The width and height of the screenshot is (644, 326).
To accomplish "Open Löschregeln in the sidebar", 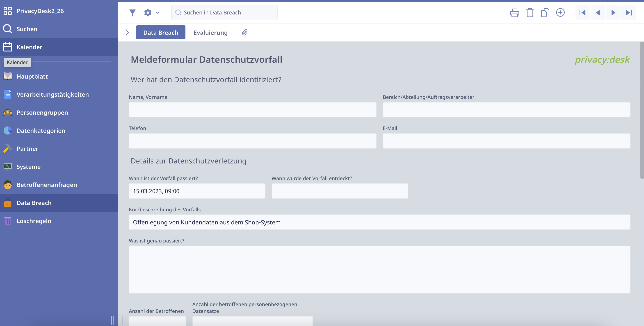I will [34, 221].
